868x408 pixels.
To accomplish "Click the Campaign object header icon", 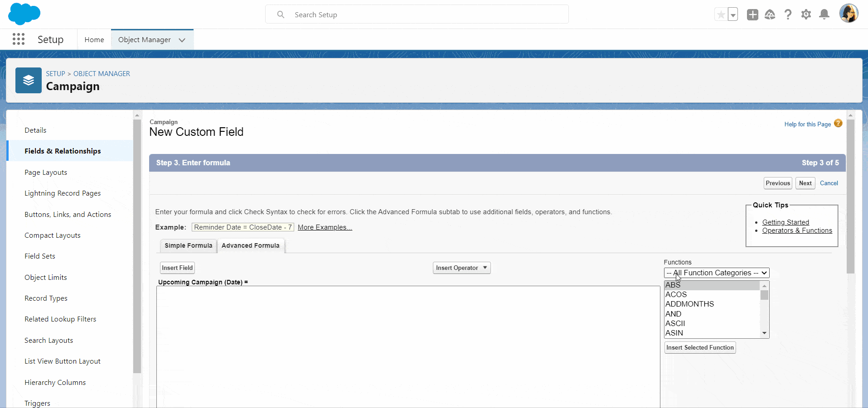I will tap(28, 80).
